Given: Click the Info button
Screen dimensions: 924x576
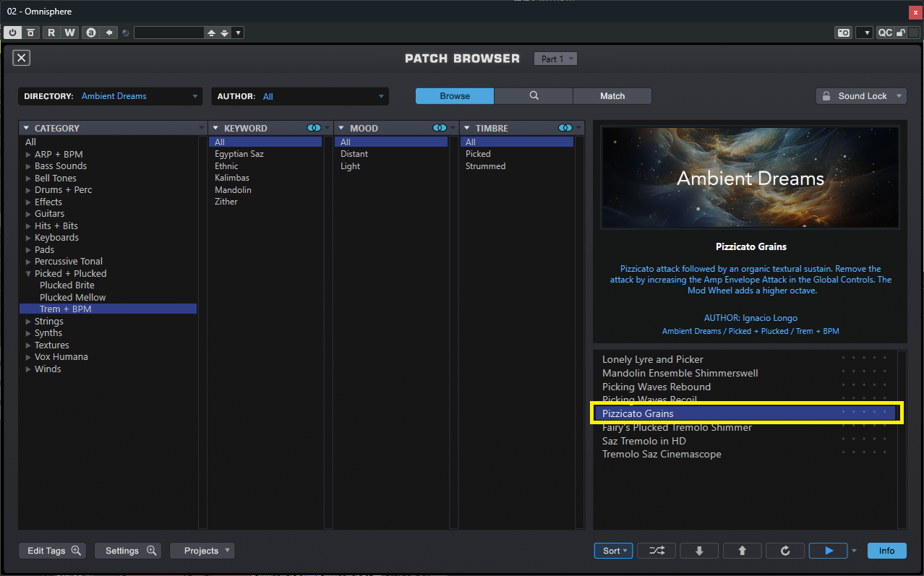Looking at the screenshot, I should click(x=886, y=551).
